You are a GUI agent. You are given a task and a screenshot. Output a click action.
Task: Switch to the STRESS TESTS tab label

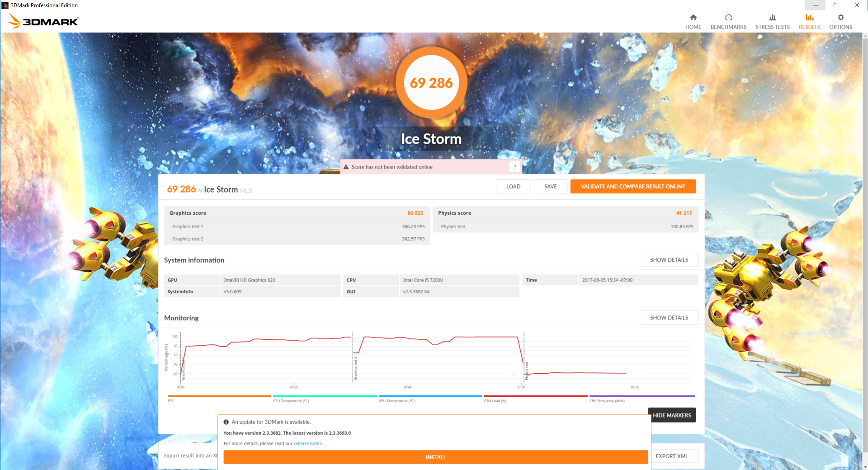coord(773,27)
